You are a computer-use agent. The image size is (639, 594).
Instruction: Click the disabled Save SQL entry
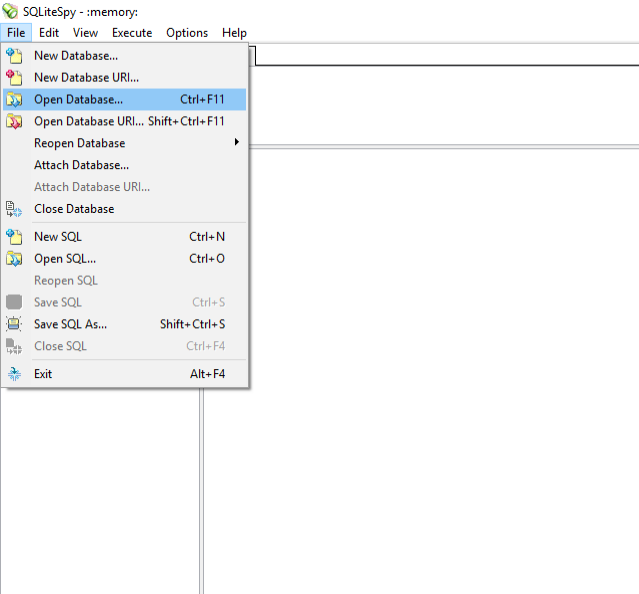124,302
